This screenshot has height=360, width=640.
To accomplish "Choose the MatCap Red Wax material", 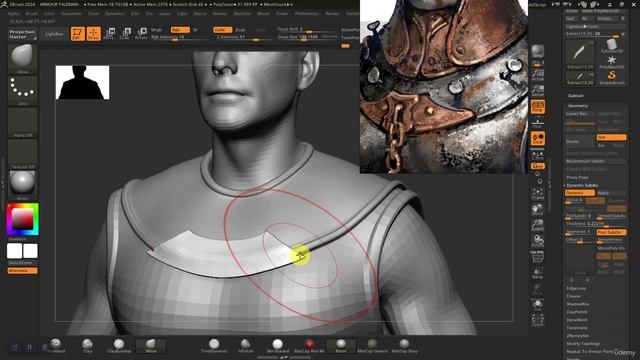I will 309,345.
